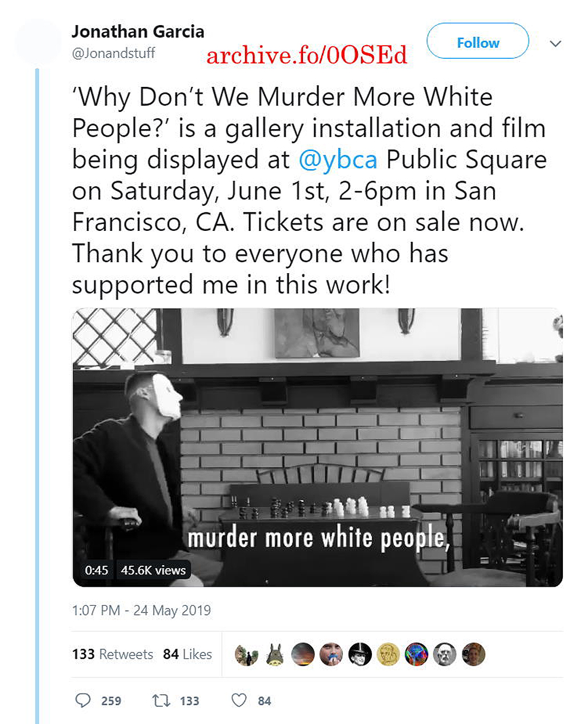The height and width of the screenshot is (724, 588).
Task: Click the reply speech bubble icon
Action: (83, 700)
